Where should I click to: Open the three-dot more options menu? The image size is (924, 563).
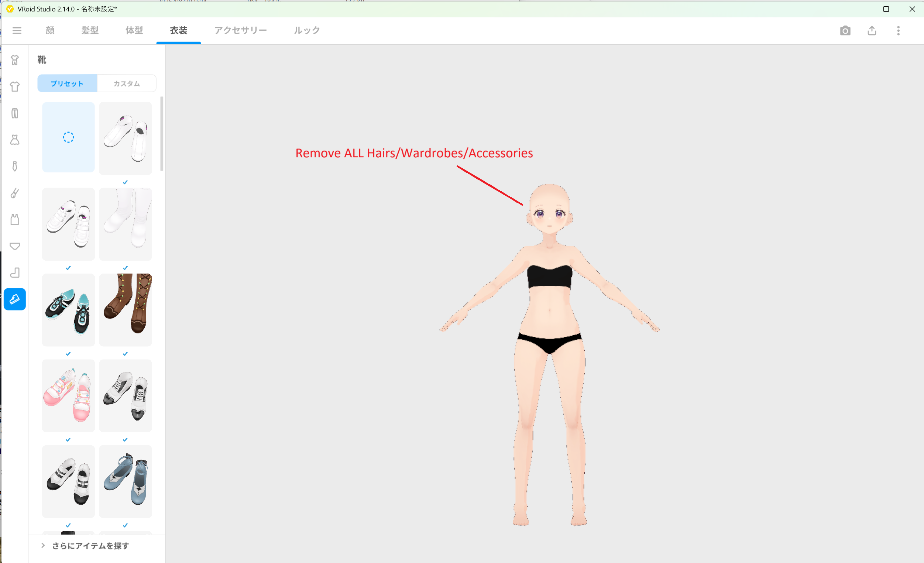(x=898, y=30)
